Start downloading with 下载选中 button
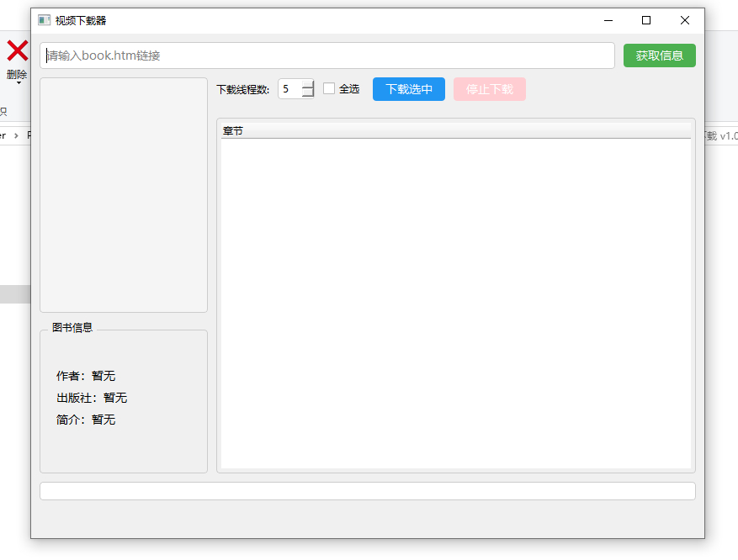The width and height of the screenshot is (738, 560). pyautogui.click(x=408, y=89)
